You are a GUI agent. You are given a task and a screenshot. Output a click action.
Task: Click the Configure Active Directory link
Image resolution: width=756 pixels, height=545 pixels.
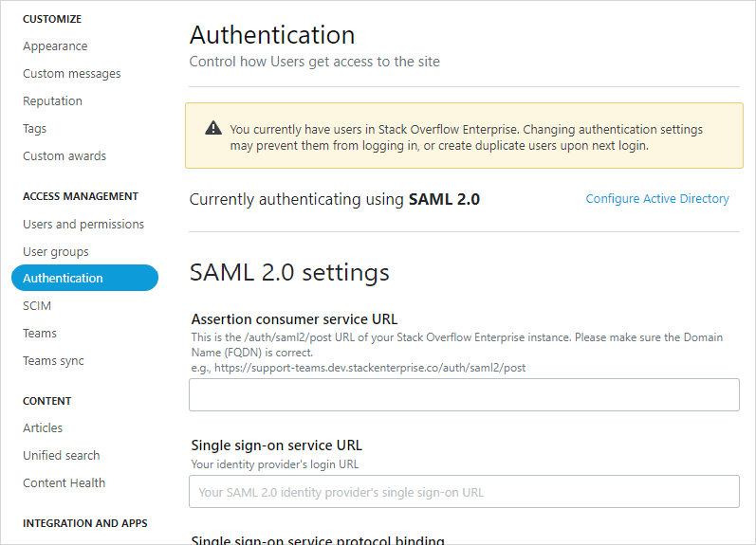tap(657, 199)
